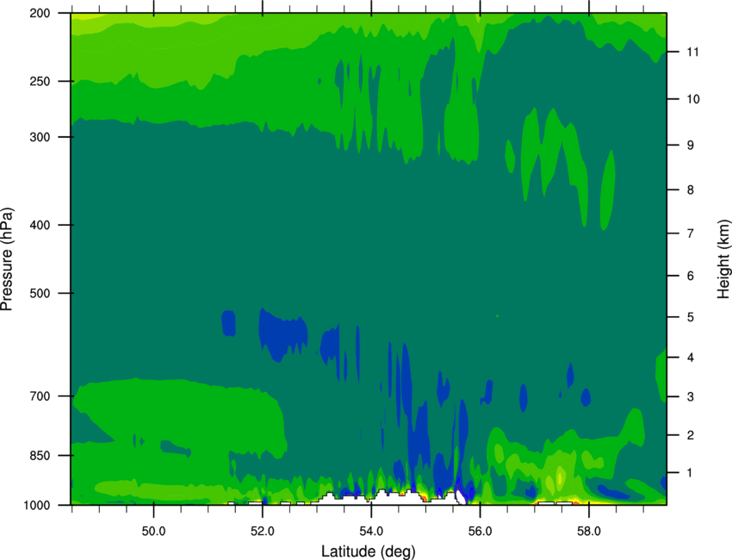Screen dimensions: 732x560
Task: Click the 3 km height label
Action: click(x=691, y=397)
